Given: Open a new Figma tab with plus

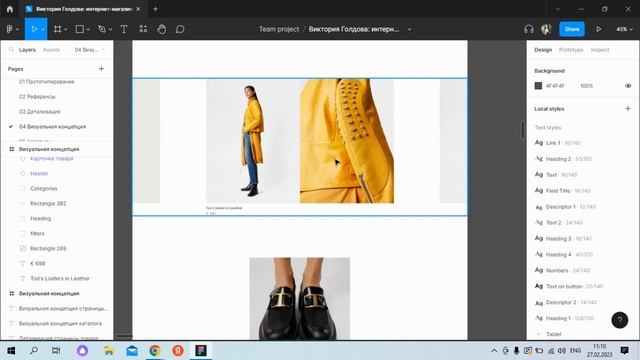Looking at the screenshot, I should [x=155, y=9].
